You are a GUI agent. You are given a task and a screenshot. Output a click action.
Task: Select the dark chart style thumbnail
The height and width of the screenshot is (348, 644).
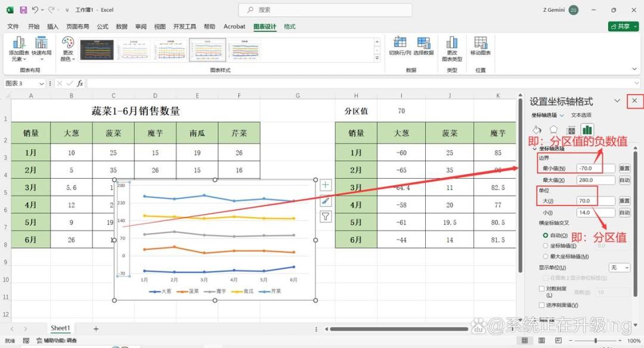[x=97, y=49]
